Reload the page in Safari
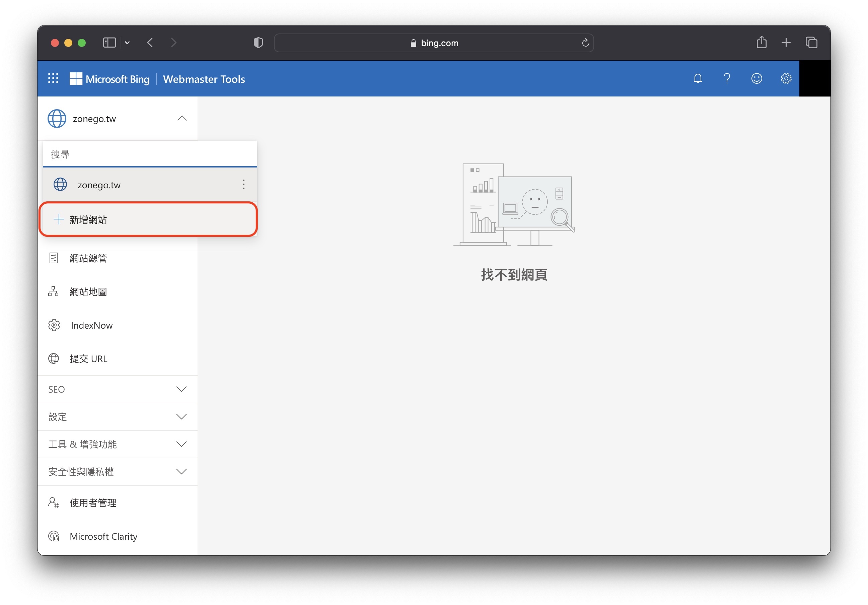The height and width of the screenshot is (605, 868). 585,43
